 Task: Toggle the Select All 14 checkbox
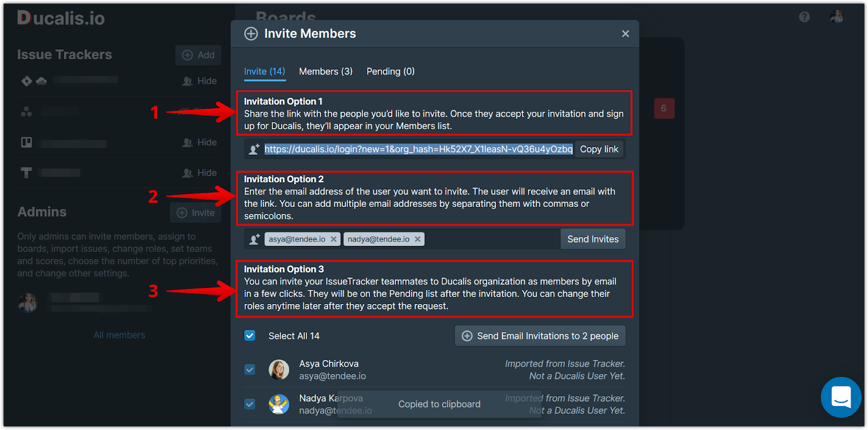[250, 336]
